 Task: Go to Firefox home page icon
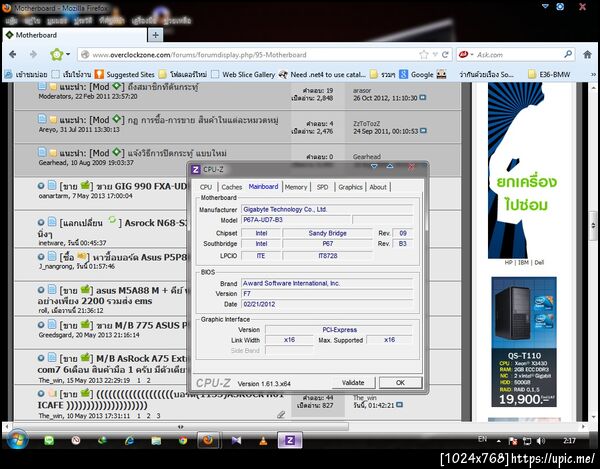(x=587, y=55)
